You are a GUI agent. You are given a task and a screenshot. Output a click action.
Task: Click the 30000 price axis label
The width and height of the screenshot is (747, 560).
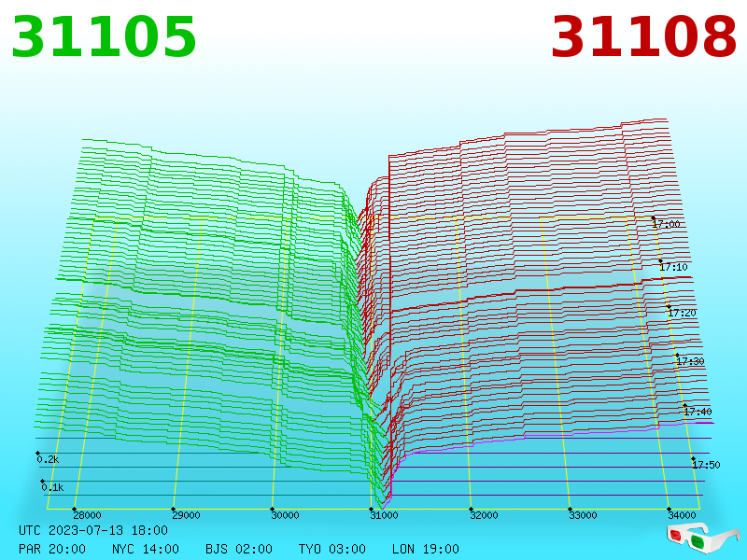click(286, 515)
